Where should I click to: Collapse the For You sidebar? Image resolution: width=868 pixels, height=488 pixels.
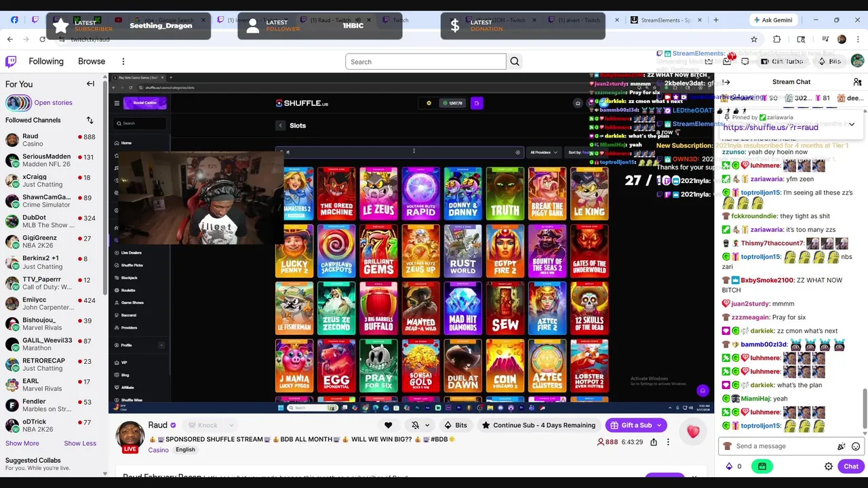90,84
